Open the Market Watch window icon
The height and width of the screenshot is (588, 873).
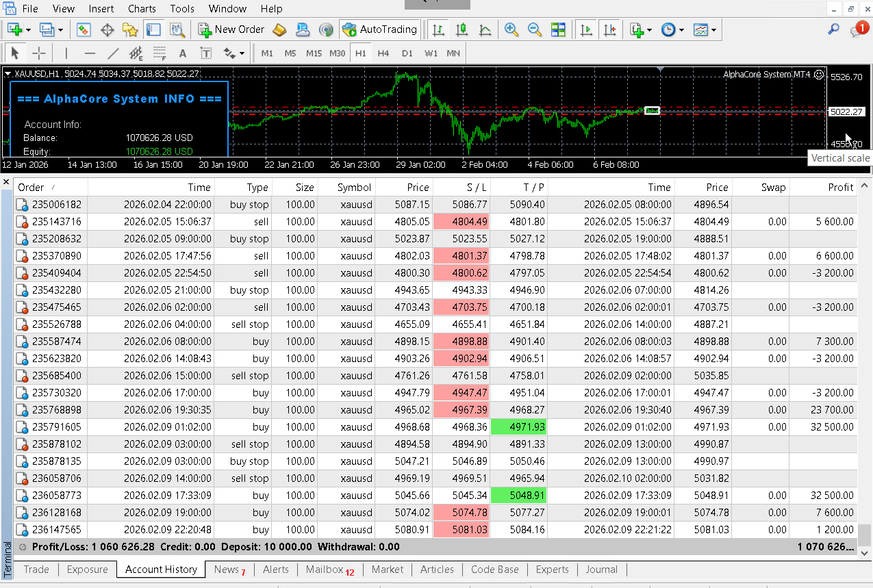point(84,29)
